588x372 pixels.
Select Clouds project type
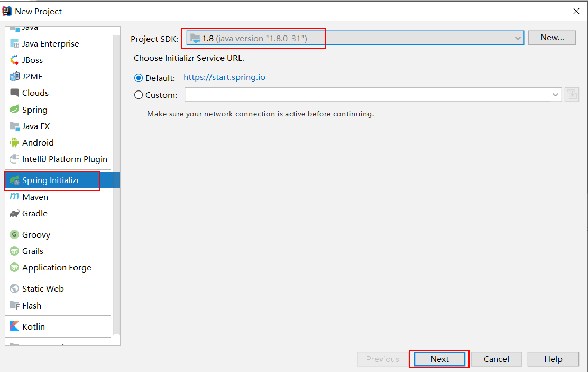pyautogui.click(x=35, y=93)
